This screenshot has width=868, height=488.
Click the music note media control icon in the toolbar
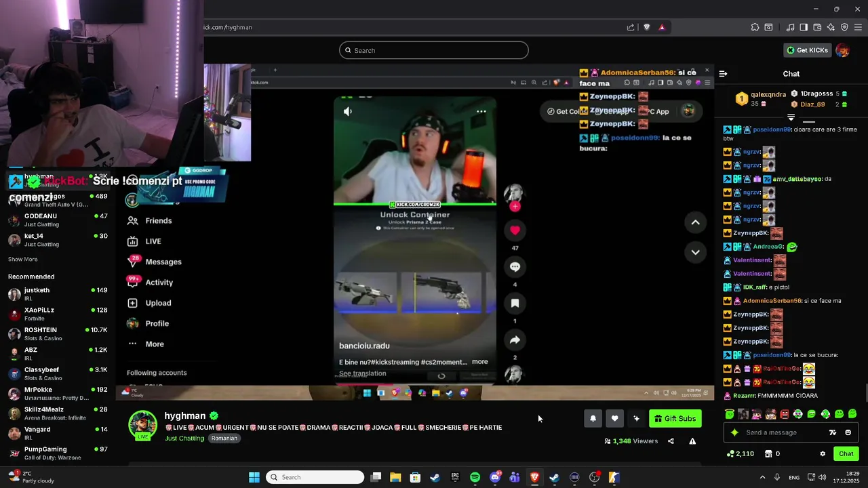pyautogui.click(x=790, y=27)
